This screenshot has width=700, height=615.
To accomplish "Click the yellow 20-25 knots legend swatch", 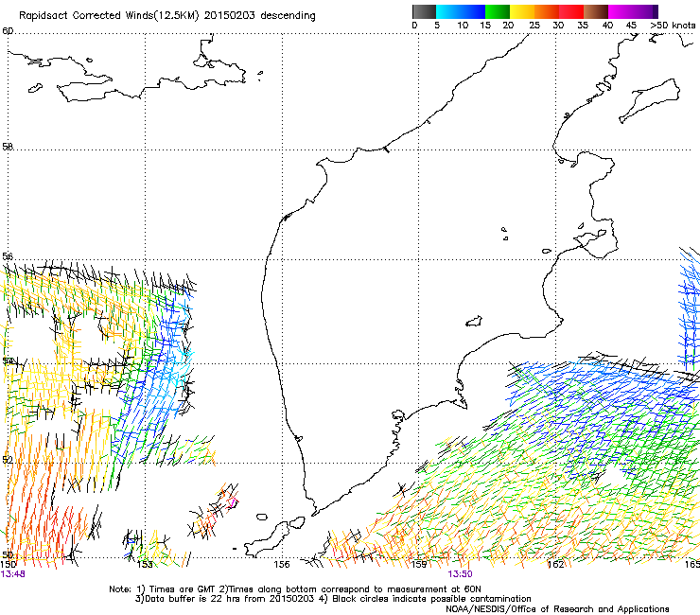I will pos(522,11).
